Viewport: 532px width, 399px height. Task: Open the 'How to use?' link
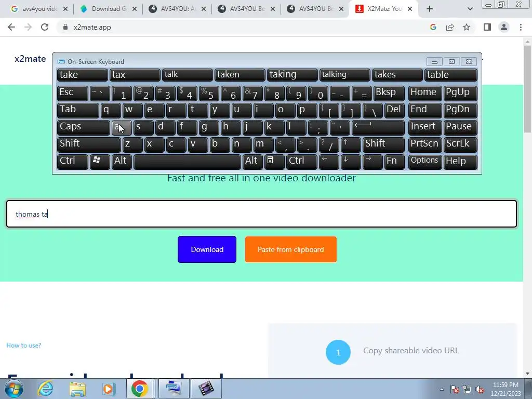[x=24, y=345]
